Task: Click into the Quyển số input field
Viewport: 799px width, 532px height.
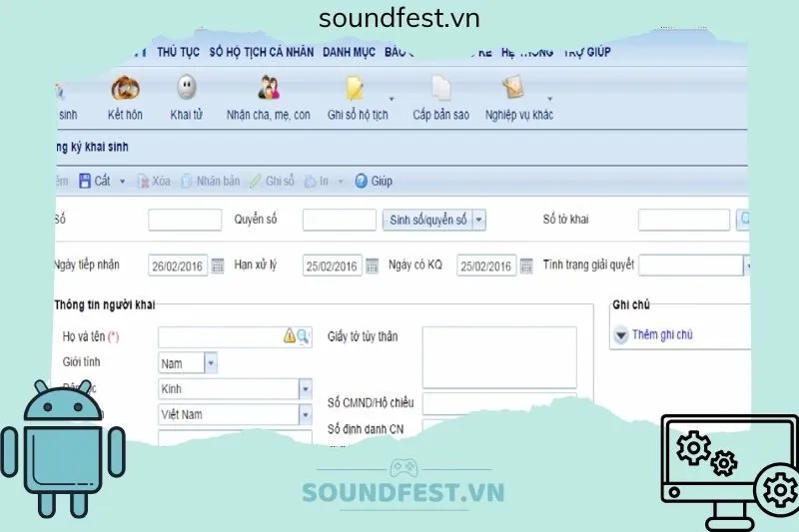Action: coord(339,220)
